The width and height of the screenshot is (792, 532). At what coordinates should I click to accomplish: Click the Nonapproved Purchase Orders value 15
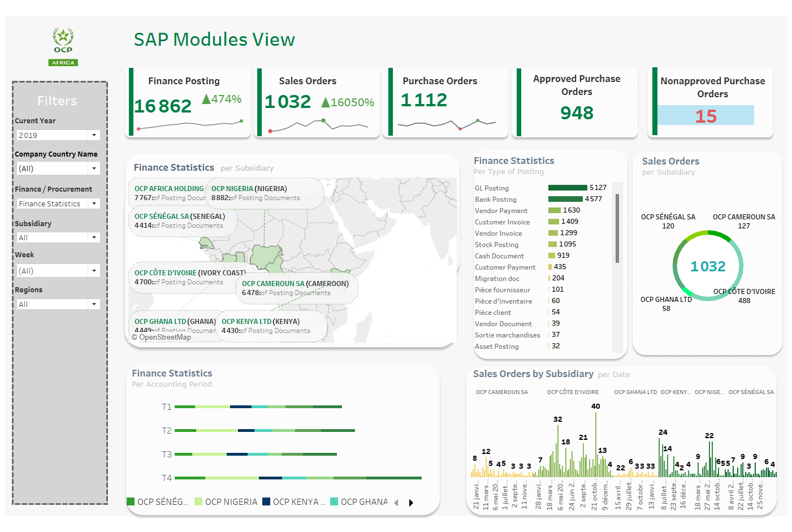(x=706, y=116)
